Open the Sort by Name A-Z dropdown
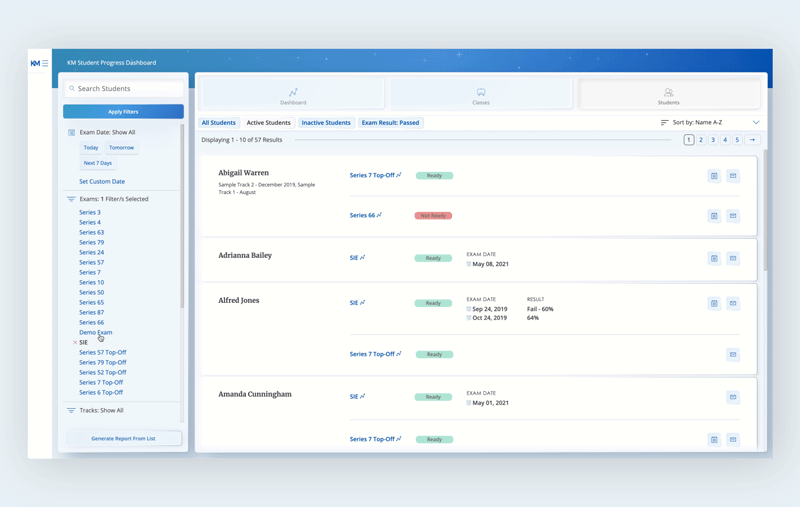Image resolution: width=800 pixels, height=507 pixels. click(709, 123)
